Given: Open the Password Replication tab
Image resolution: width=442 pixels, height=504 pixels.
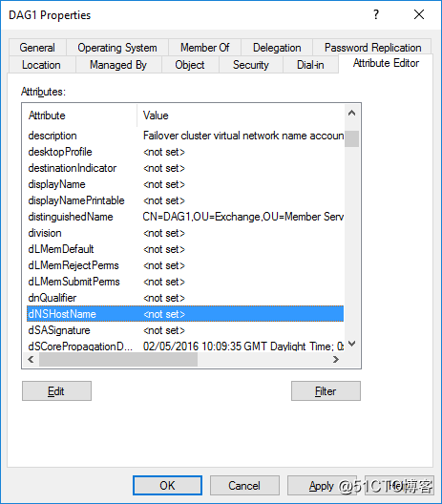Looking at the screenshot, I should [x=372, y=48].
